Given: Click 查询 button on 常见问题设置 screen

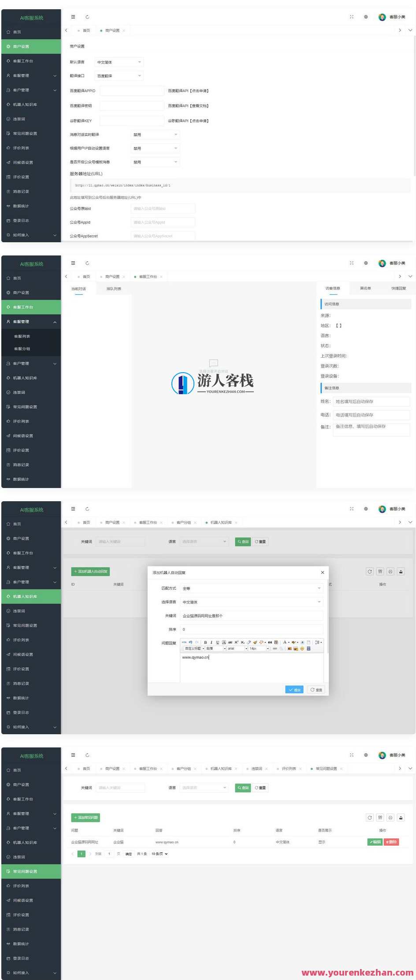Looking at the screenshot, I should pyautogui.click(x=243, y=788).
